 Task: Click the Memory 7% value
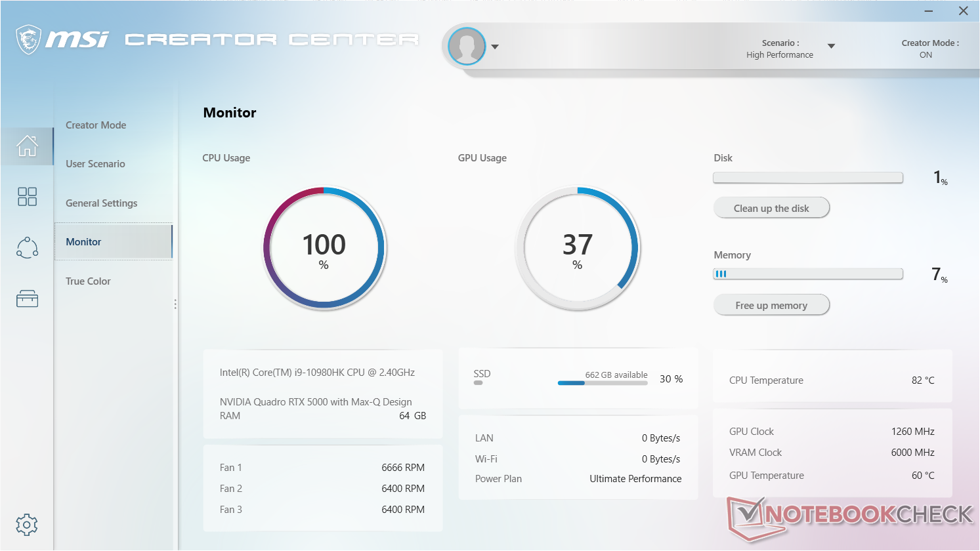tap(939, 275)
